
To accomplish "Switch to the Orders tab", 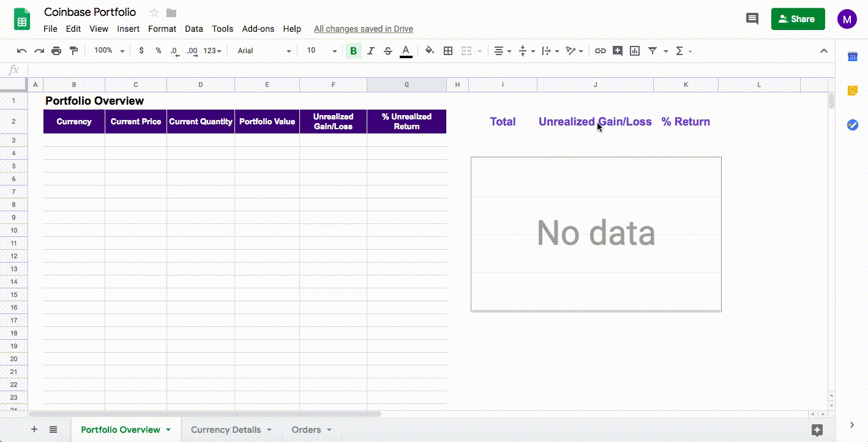I will (x=306, y=430).
